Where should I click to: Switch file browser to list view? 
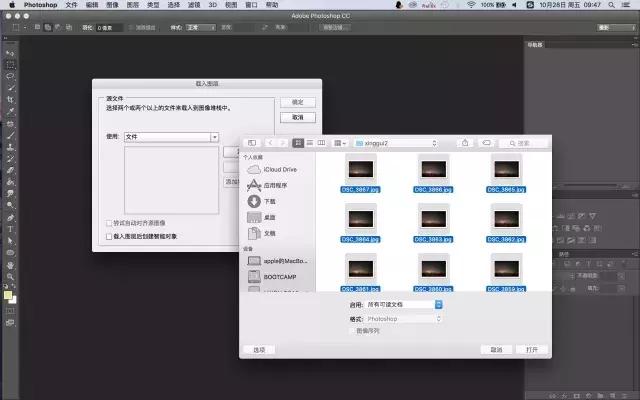coord(310,143)
